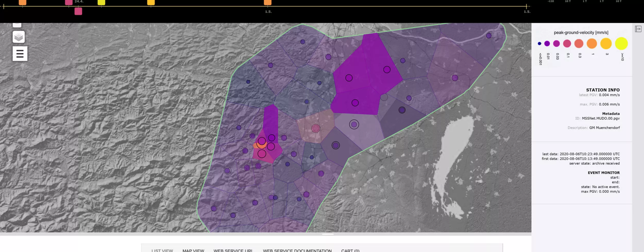Click the dark blue <=0.001 legend dot

pos(539,44)
